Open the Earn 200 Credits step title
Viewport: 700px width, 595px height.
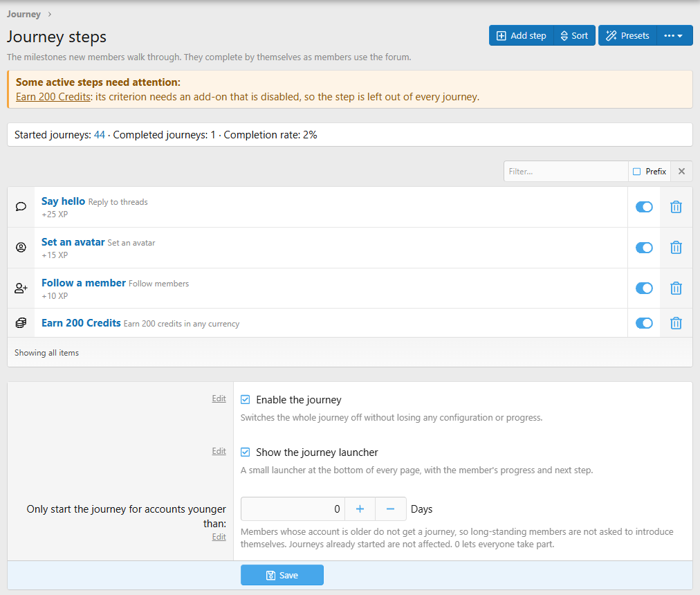click(81, 323)
